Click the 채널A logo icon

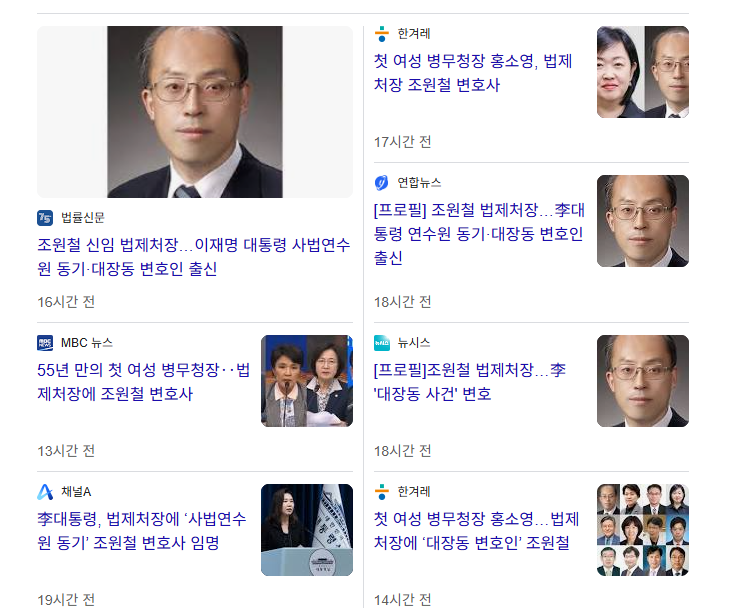pyautogui.click(x=45, y=492)
